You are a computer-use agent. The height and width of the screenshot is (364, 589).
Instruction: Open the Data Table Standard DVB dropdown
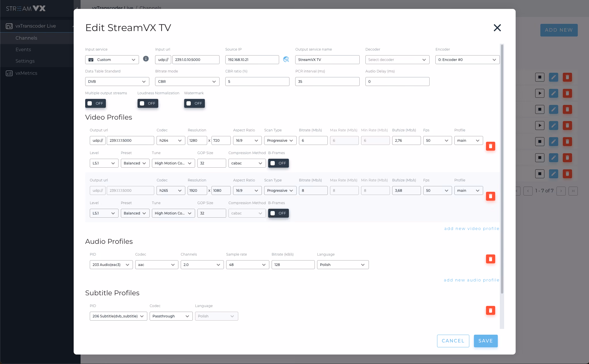click(x=117, y=81)
